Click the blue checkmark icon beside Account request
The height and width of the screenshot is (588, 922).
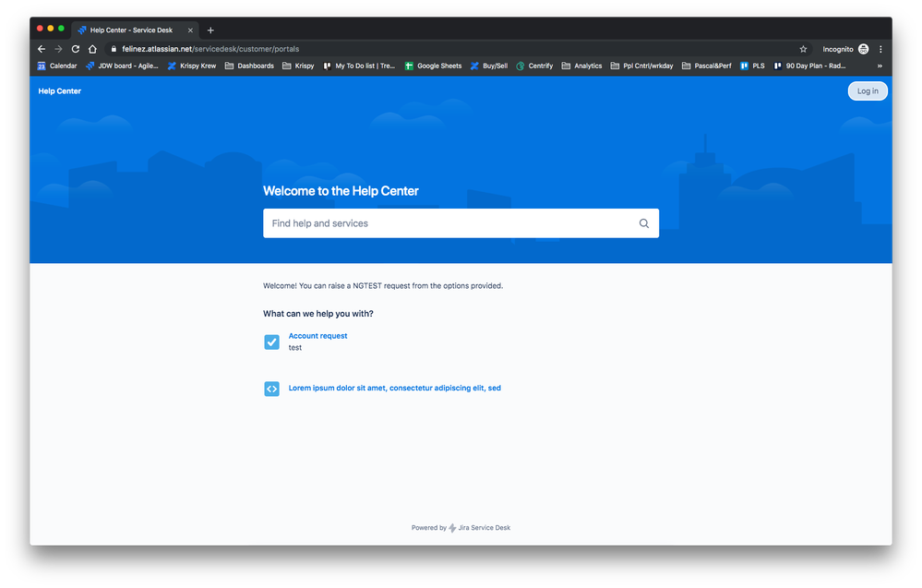tap(271, 342)
